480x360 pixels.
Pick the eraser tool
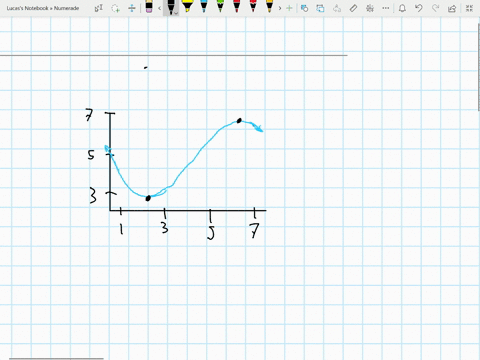149,7
